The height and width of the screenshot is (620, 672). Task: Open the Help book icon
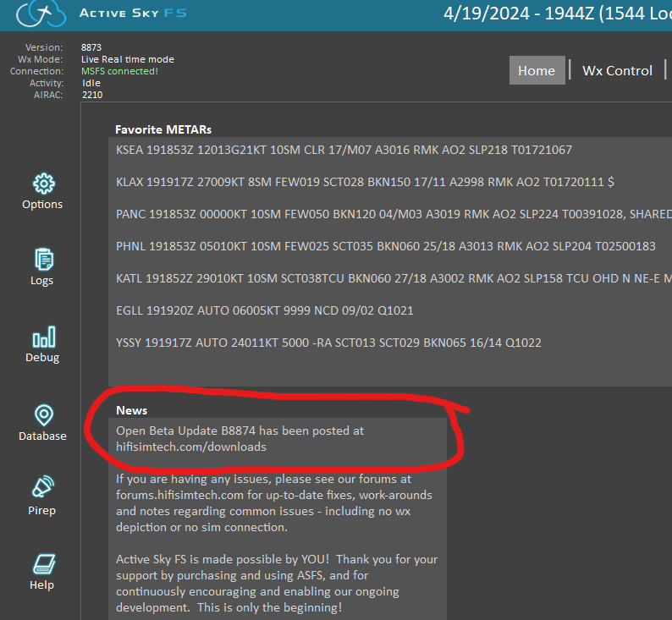(x=44, y=564)
